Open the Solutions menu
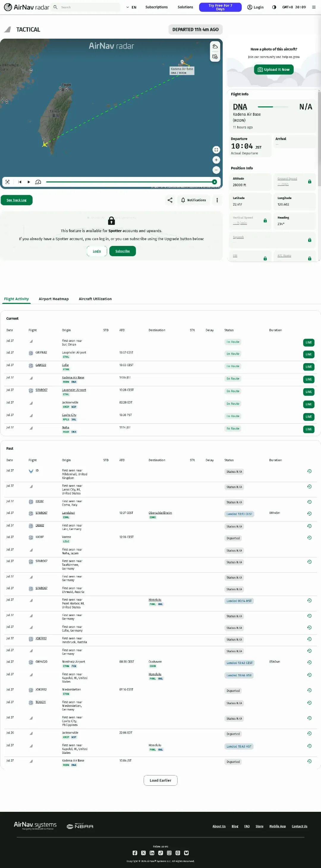Viewport: 321px width, 868px height. click(185, 7)
